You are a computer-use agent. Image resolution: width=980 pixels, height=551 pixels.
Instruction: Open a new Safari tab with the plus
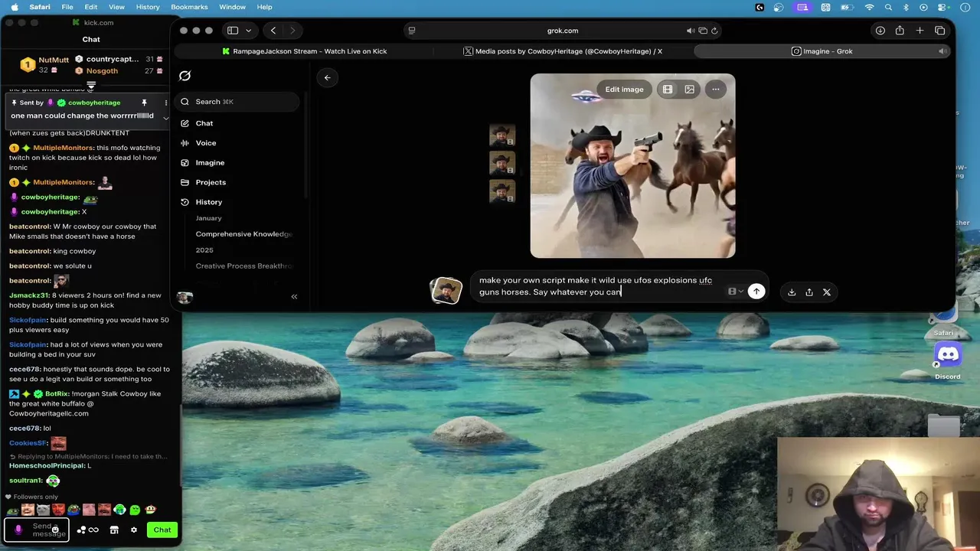920,31
